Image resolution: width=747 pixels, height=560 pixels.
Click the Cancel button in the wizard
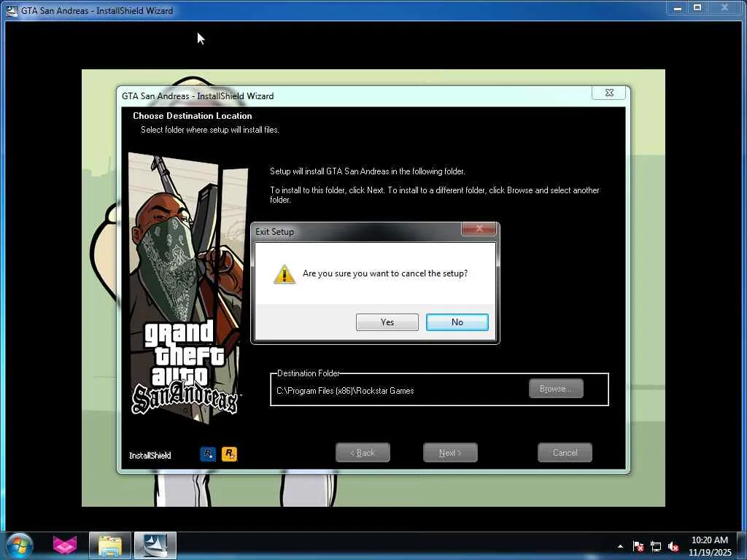click(x=565, y=453)
